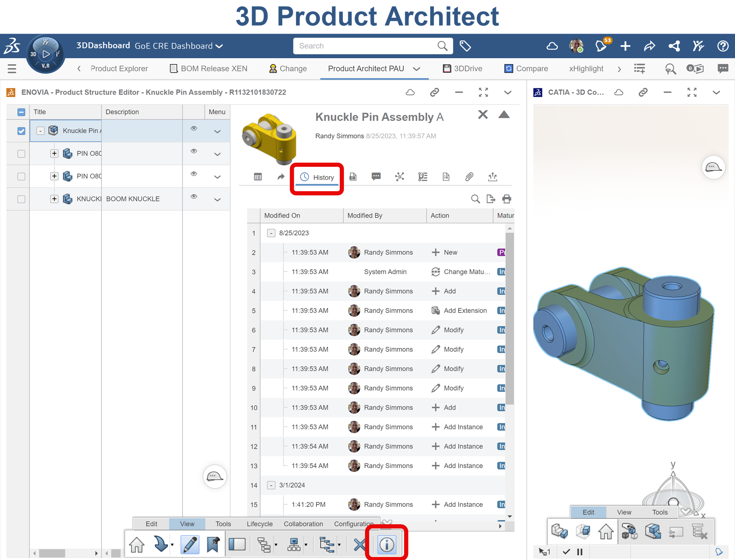Open the Product Architect PAU dropdown
Viewport: 735px width, 560px height.
(x=417, y=69)
